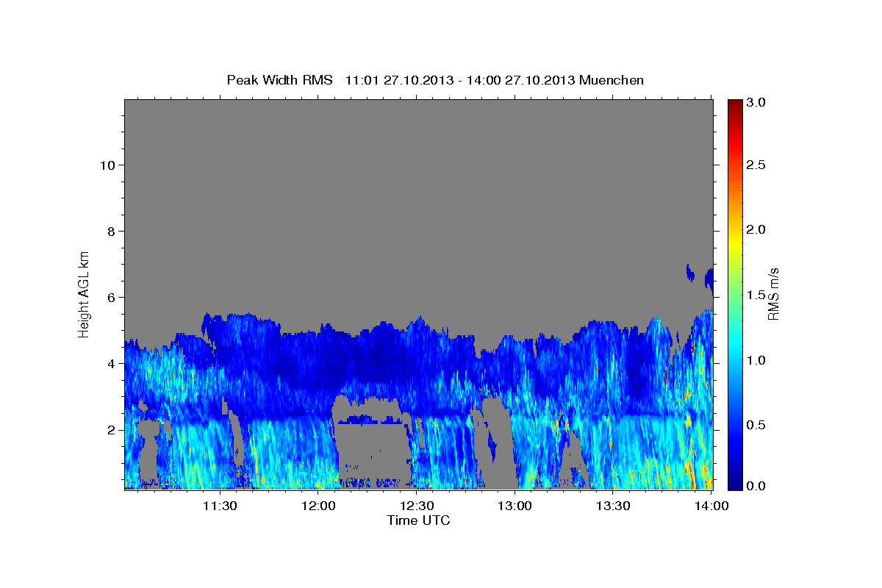Click the "Height AGL km" axis label

point(85,294)
